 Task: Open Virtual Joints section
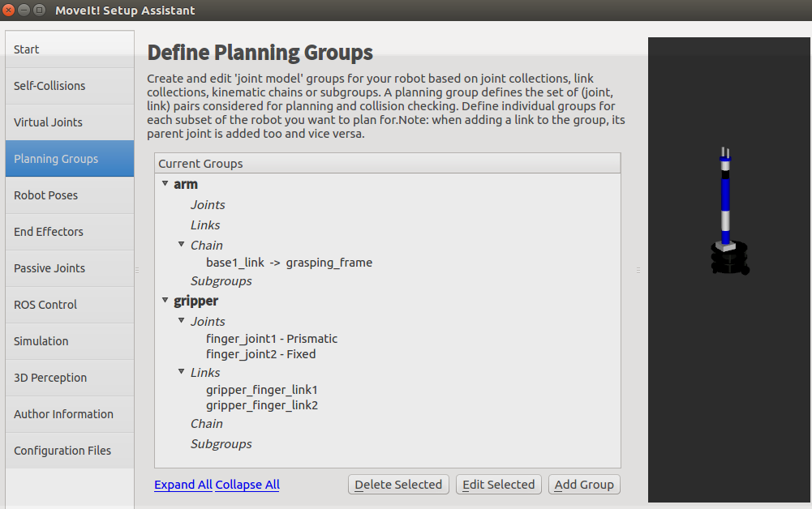(x=70, y=122)
